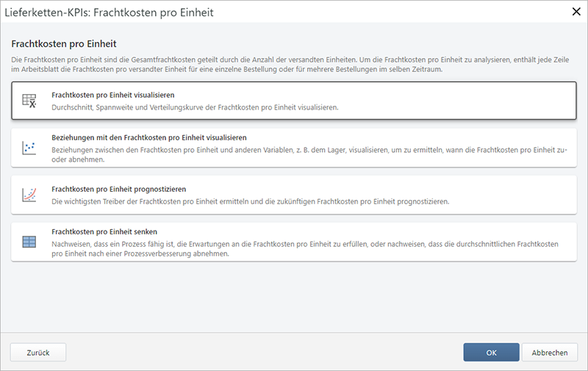The height and width of the screenshot is (371, 588).
Task: Choose 'Beziehungen mit den Frachtkosten pro Einheit visualisieren'
Action: [148, 137]
